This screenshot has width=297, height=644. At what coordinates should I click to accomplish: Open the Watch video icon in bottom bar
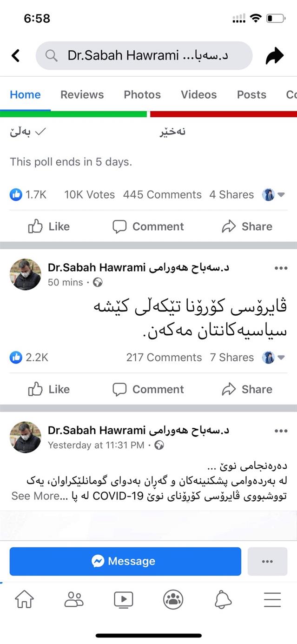pyautogui.click(x=123, y=600)
